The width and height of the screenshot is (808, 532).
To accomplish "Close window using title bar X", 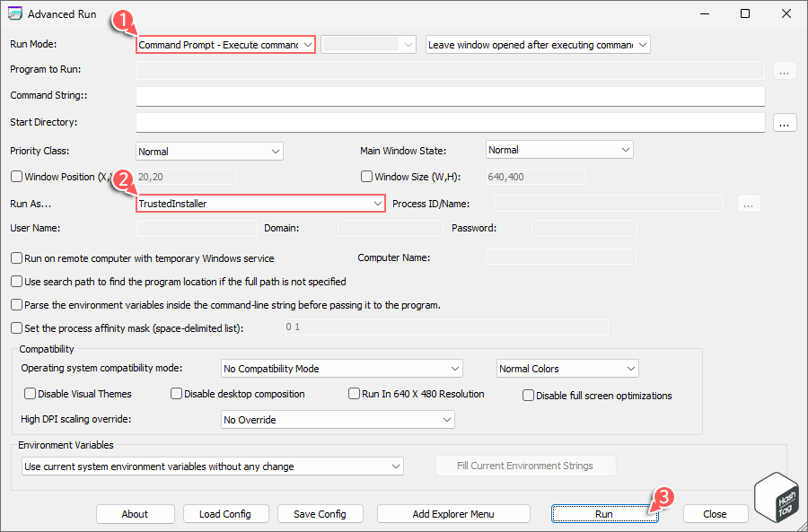I will click(x=786, y=13).
